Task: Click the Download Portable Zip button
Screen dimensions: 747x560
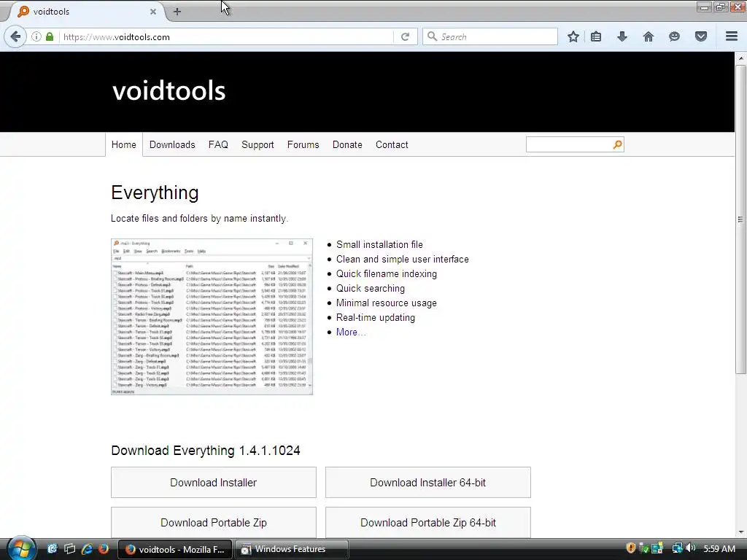Action: click(214, 522)
